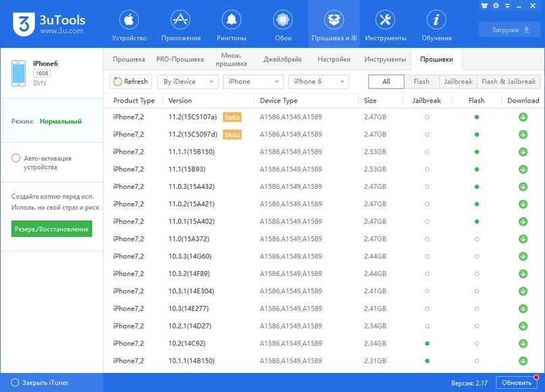
Task: Filter the list by Flash & Jailbreak
Action: pos(508,82)
